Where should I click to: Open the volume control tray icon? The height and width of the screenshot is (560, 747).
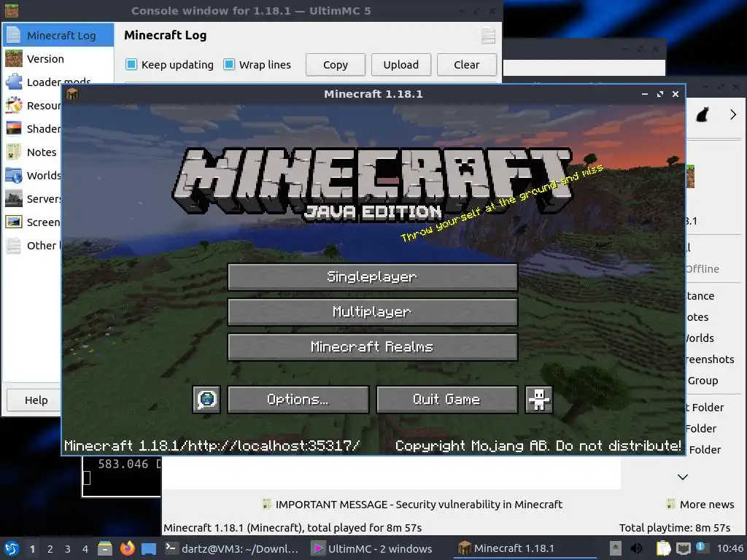tap(636, 548)
